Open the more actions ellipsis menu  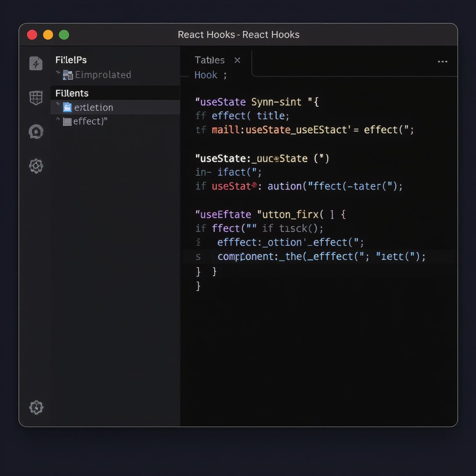pyautogui.click(x=443, y=61)
